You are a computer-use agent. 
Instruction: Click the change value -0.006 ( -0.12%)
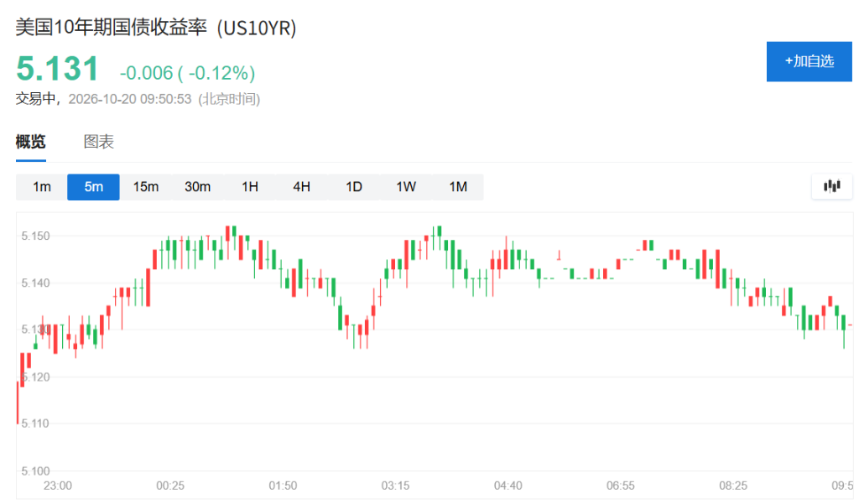[x=187, y=73]
